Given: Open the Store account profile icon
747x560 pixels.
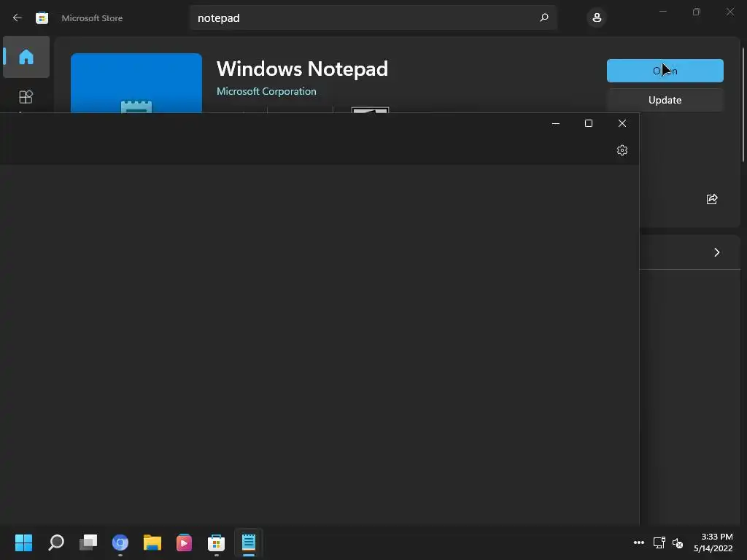Looking at the screenshot, I should click(597, 17).
